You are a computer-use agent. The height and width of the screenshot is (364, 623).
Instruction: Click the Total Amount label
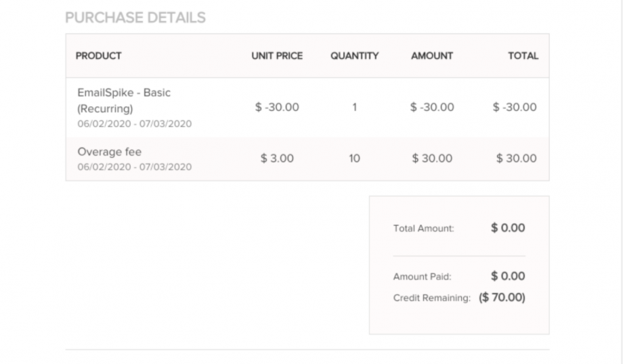coord(423,229)
